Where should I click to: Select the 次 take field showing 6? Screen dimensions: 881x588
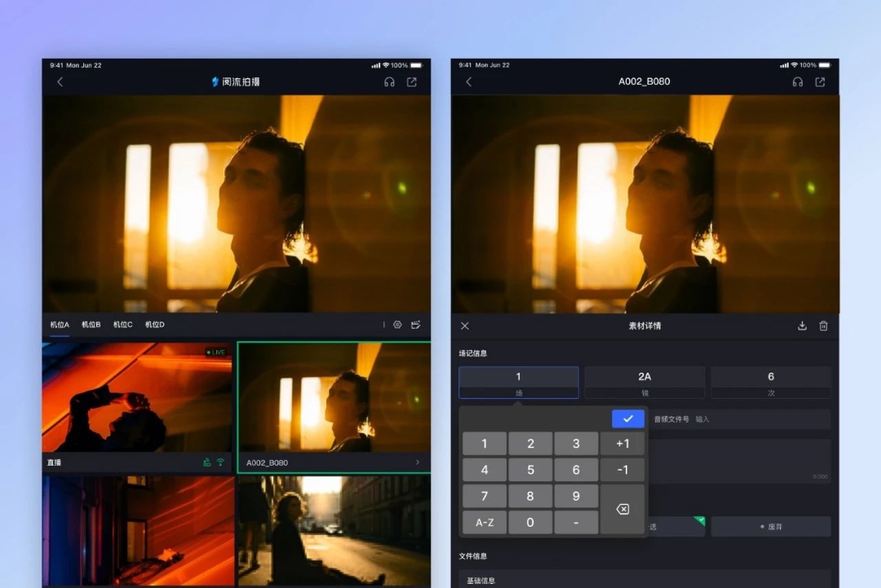tap(771, 382)
